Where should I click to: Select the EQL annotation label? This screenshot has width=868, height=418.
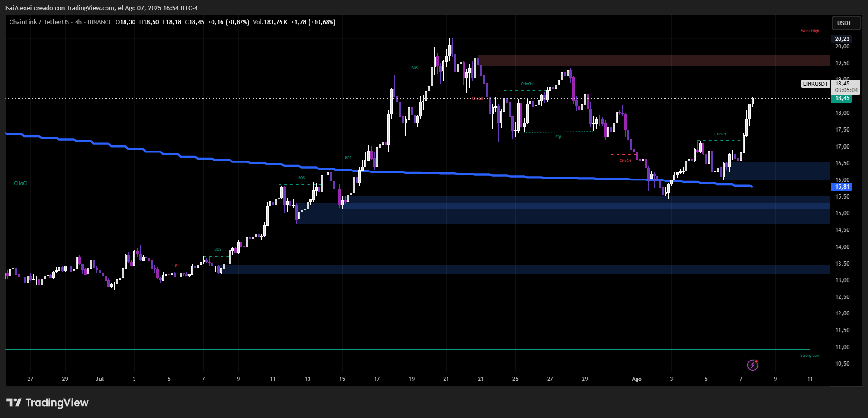click(x=559, y=137)
